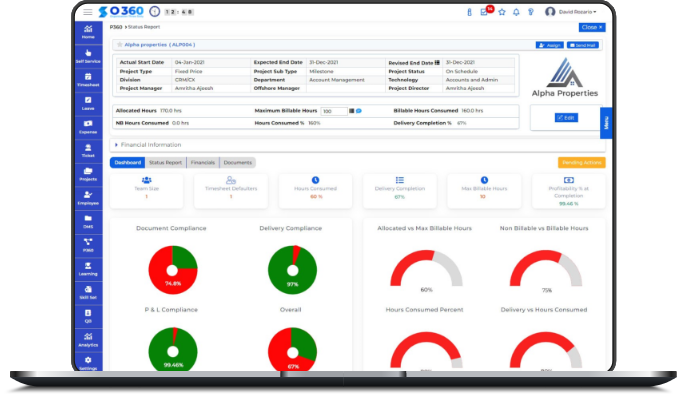The height and width of the screenshot is (396, 678).
Task: Expand the blue side Menu tab
Action: point(606,123)
